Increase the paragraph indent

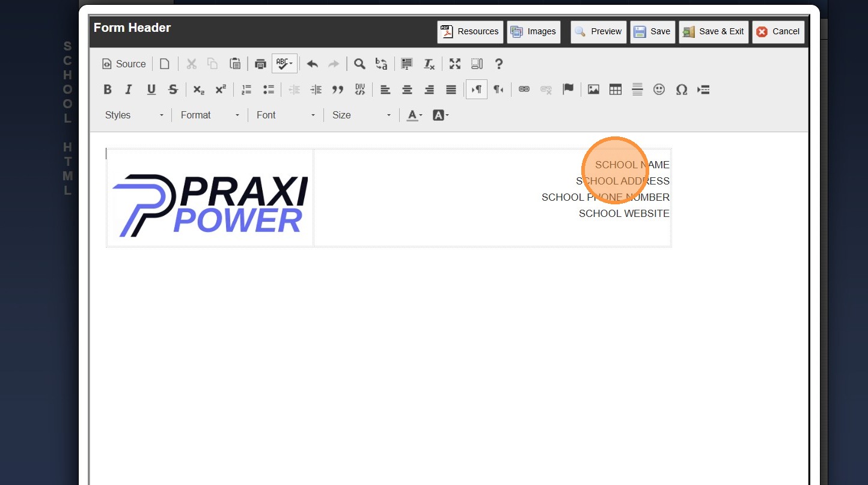316,90
